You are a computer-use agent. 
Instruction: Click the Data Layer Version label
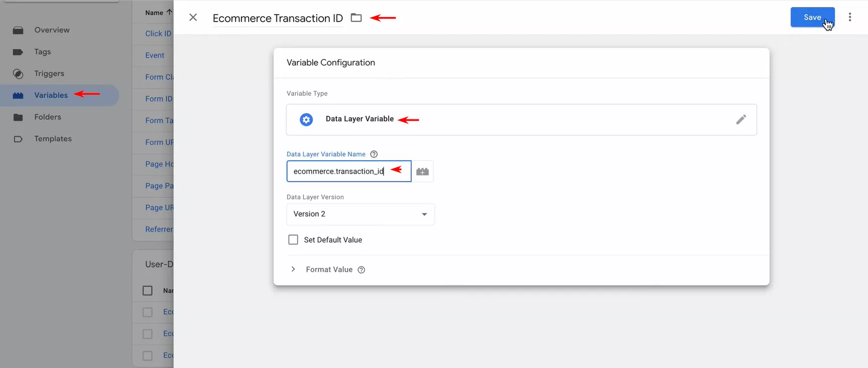[x=315, y=197]
